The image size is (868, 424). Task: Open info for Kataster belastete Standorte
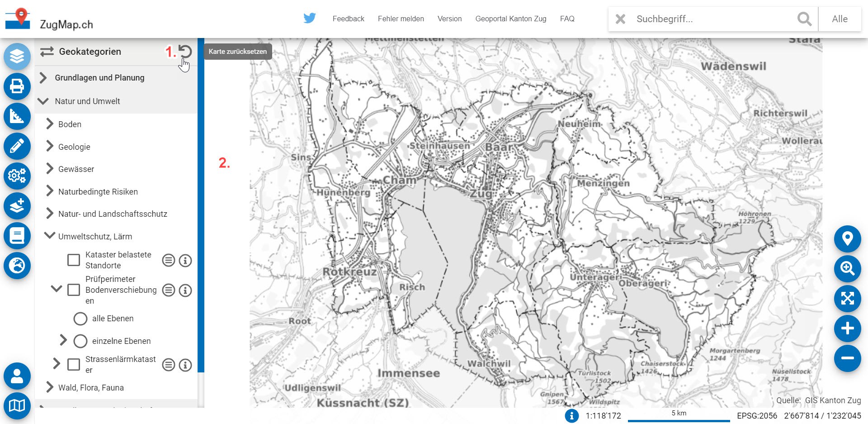(185, 261)
